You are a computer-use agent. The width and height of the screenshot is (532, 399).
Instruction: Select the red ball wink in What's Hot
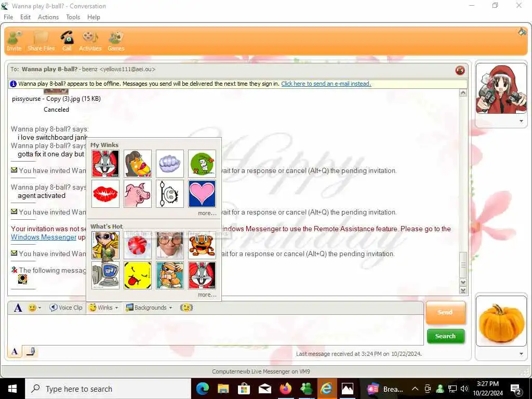tap(137, 245)
